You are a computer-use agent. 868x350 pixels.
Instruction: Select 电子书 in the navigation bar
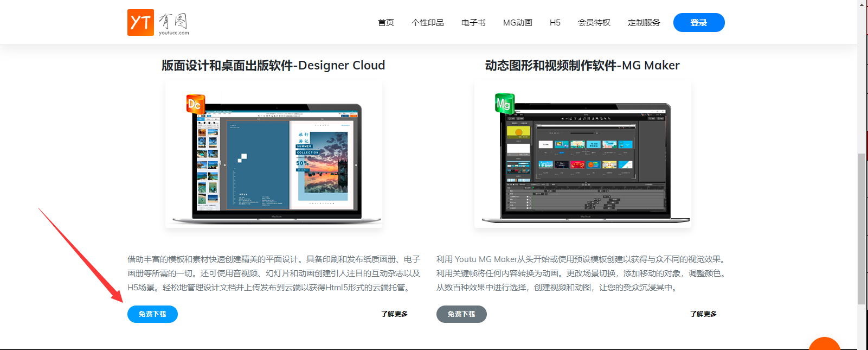click(x=473, y=23)
